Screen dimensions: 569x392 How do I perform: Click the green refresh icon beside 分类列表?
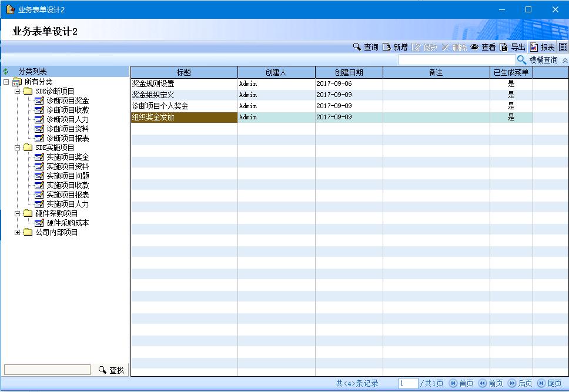(6, 72)
